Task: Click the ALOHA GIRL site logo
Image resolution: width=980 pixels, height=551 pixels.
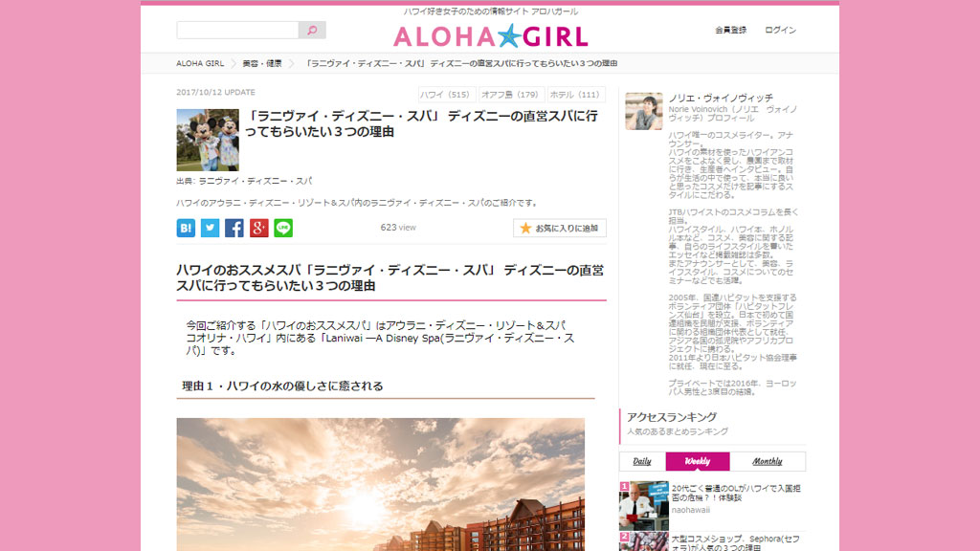Action: pos(491,36)
